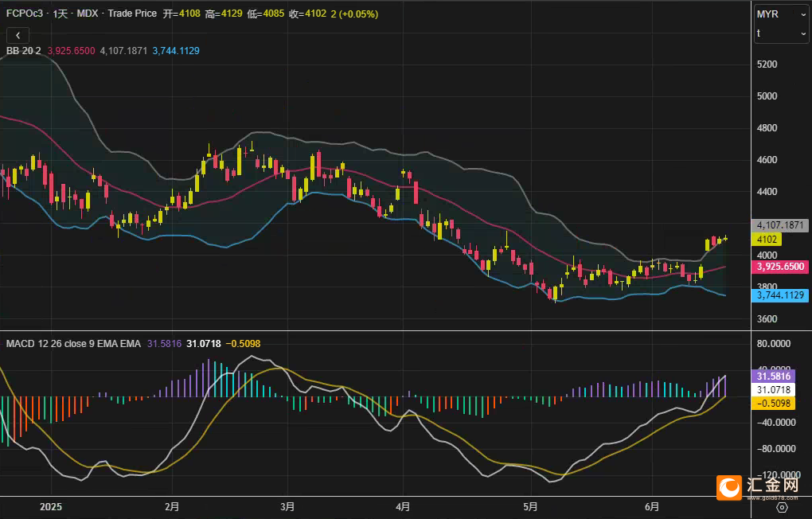The width and height of the screenshot is (812, 519).
Task: Click the BB upper value 4,107.1871 in legend
Action: [x=123, y=51]
